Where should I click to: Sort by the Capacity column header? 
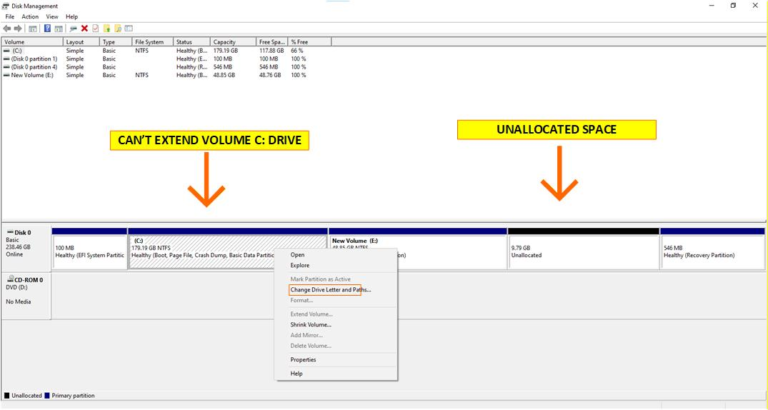pos(233,42)
